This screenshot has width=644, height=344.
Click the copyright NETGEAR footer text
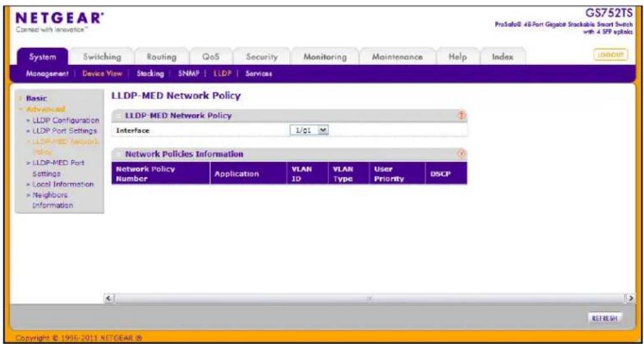coord(80,338)
